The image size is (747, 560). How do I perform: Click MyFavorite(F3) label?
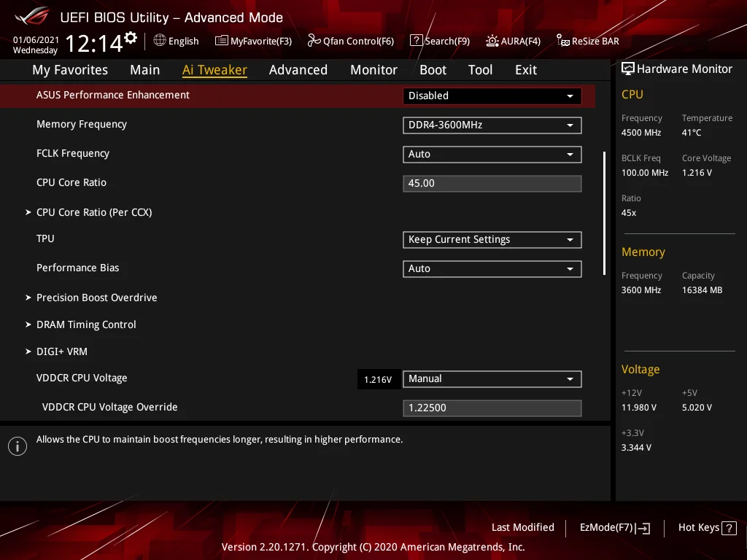[261, 42]
